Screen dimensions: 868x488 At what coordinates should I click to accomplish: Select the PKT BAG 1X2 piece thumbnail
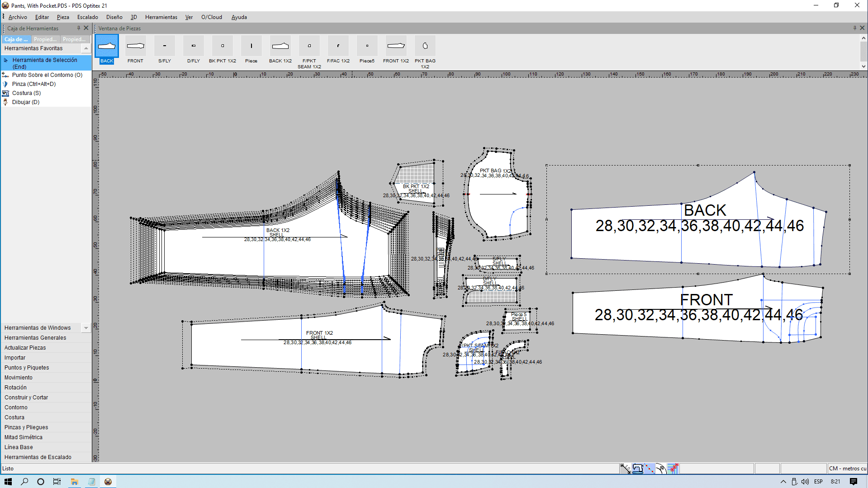pos(425,46)
